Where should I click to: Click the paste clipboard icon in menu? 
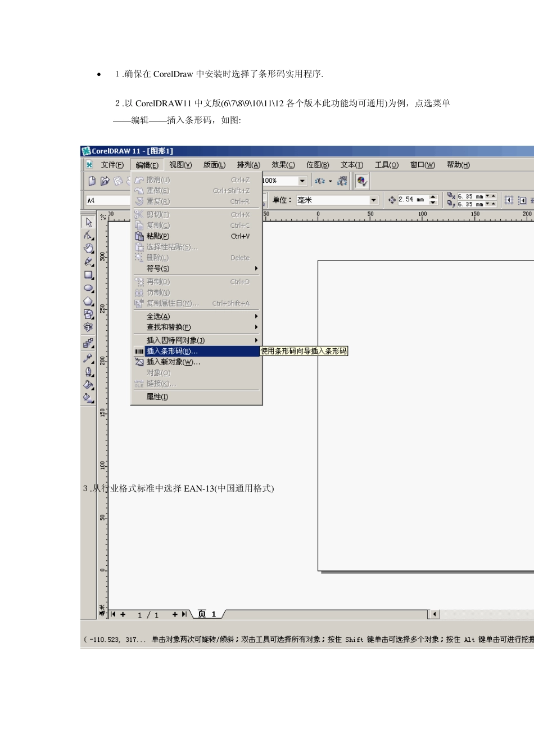point(139,236)
